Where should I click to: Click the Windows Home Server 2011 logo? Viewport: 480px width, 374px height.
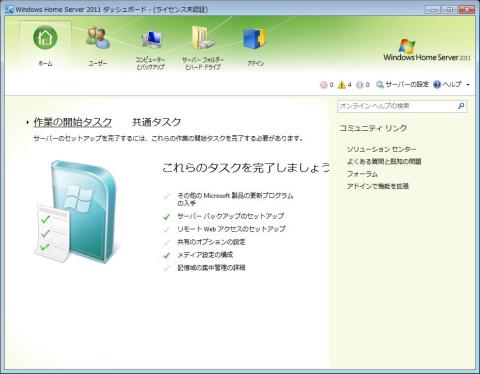[427, 50]
